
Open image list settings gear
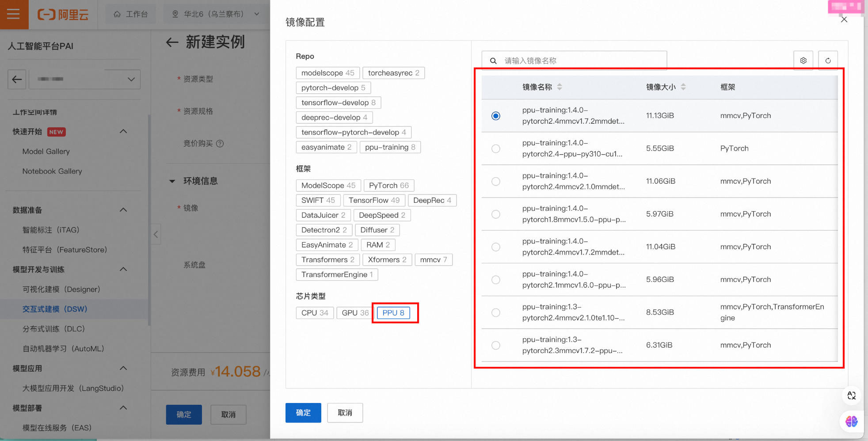[x=803, y=61]
